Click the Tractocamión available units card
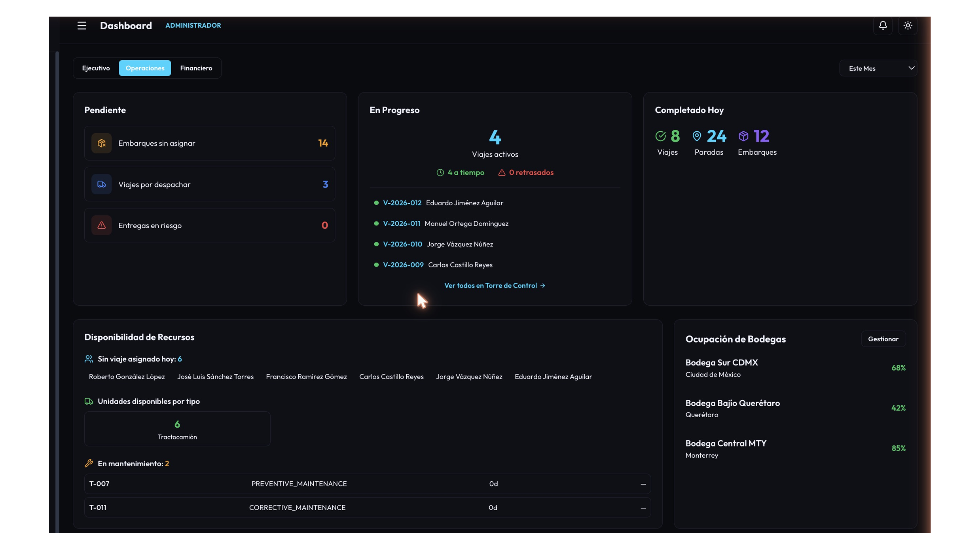Image resolution: width=980 pixels, height=549 pixels. pos(177,429)
